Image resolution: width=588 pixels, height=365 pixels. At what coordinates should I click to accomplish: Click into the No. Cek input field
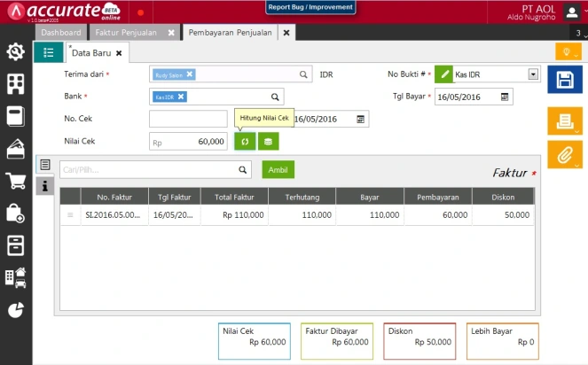[188, 119]
